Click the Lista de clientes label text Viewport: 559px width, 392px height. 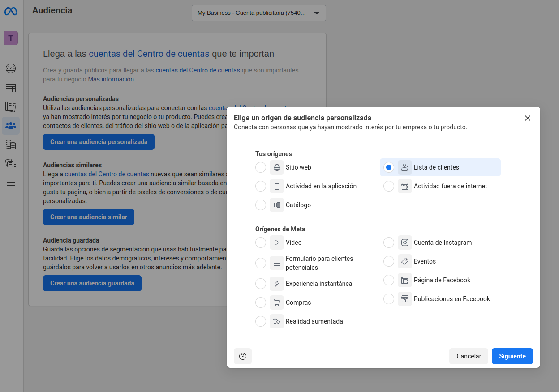pyautogui.click(x=436, y=167)
